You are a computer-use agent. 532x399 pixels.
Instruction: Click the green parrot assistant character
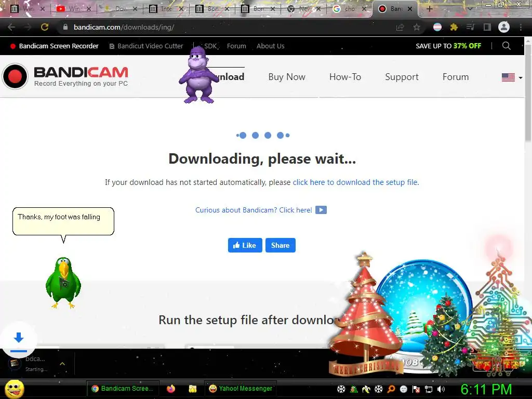pyautogui.click(x=63, y=282)
